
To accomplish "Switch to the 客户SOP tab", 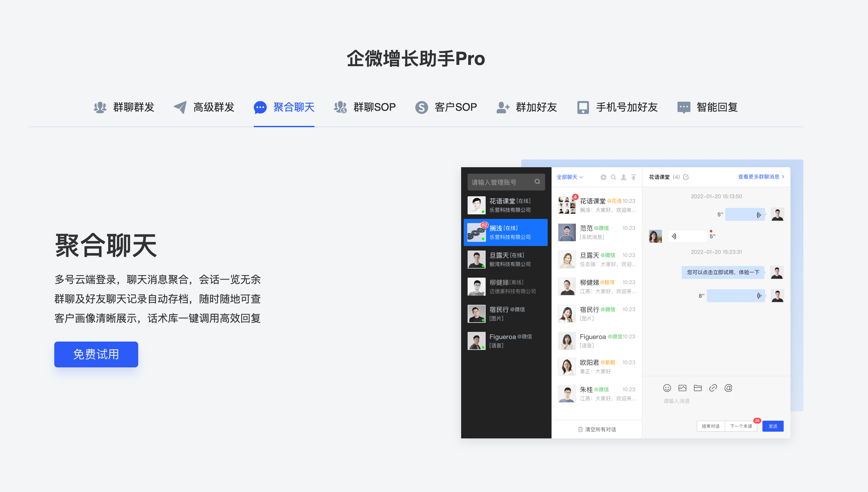I will pos(446,108).
